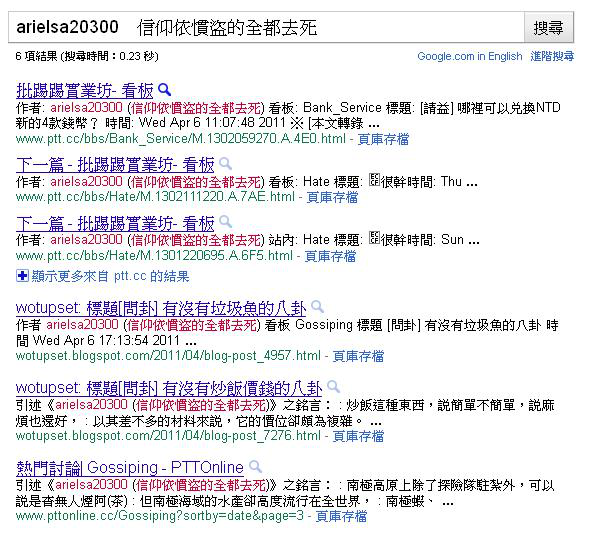Click URL wotupset.blogspot.com/2011/04/blog-post_4957.html
Viewport: 611px width, 534px height.
168,355
